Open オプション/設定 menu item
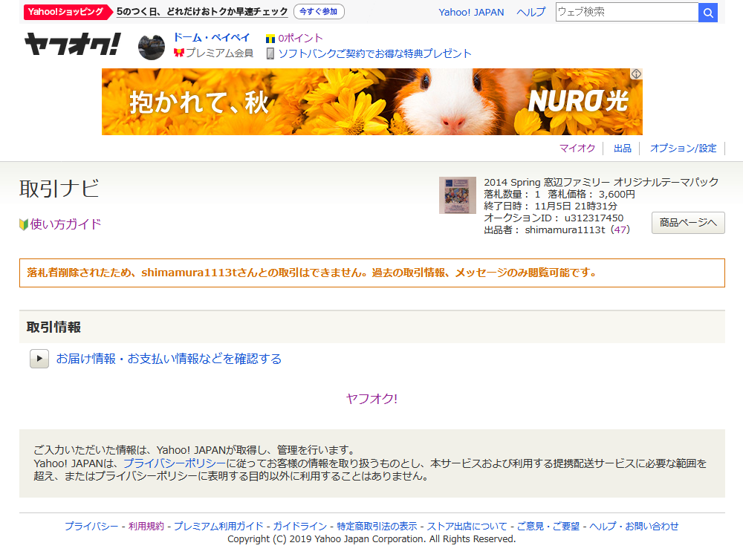The width and height of the screenshot is (743, 560). click(683, 149)
